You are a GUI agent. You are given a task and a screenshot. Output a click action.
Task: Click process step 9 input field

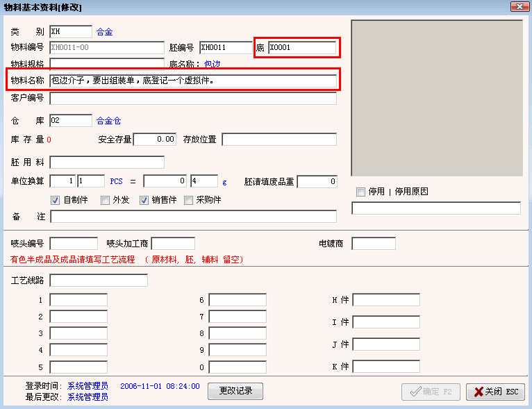[x=238, y=350]
